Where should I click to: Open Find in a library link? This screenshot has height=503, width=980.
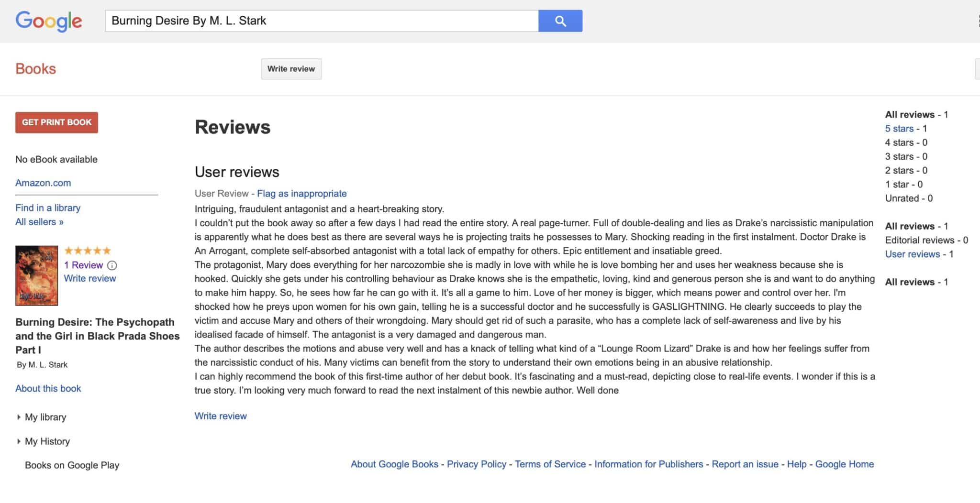pos(48,208)
